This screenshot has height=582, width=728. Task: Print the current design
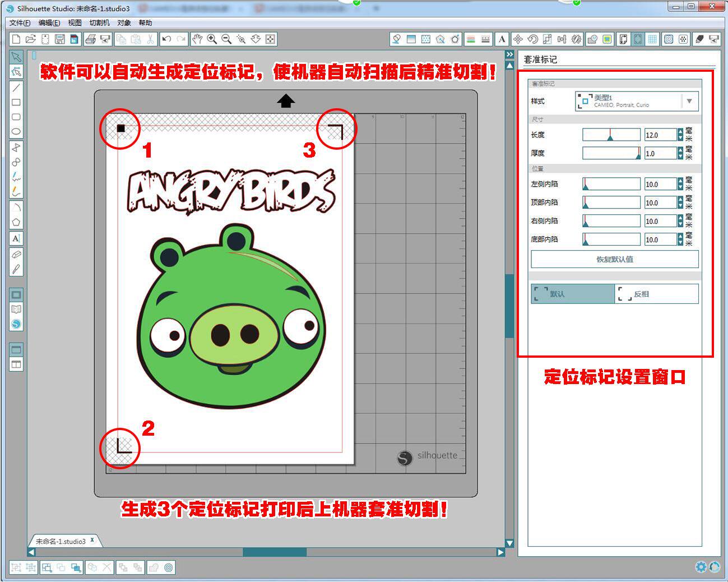tap(90, 39)
